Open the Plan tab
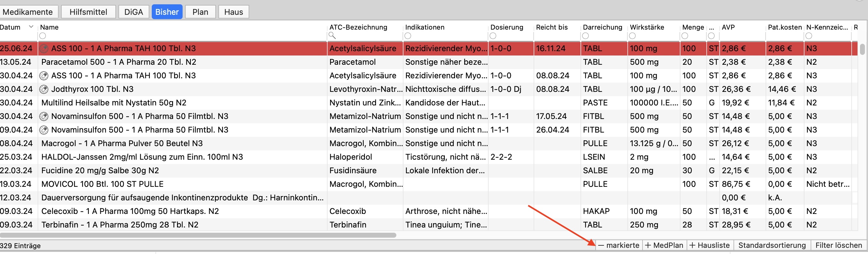 [x=200, y=12]
